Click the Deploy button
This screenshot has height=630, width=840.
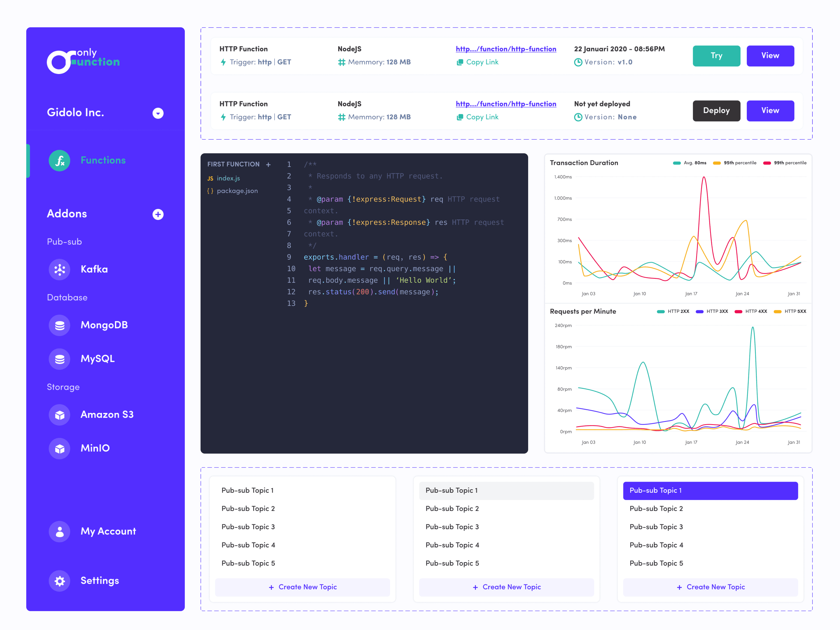coord(716,111)
